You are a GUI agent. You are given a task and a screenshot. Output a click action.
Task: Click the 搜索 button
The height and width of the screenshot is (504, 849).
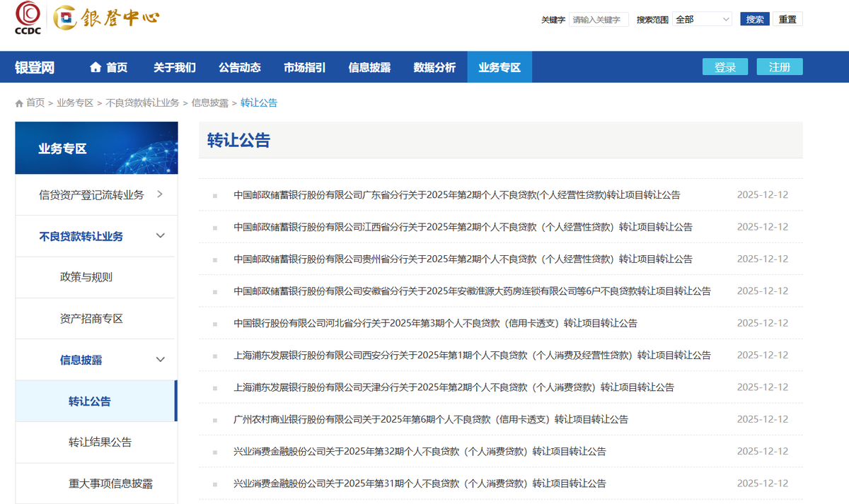click(754, 20)
